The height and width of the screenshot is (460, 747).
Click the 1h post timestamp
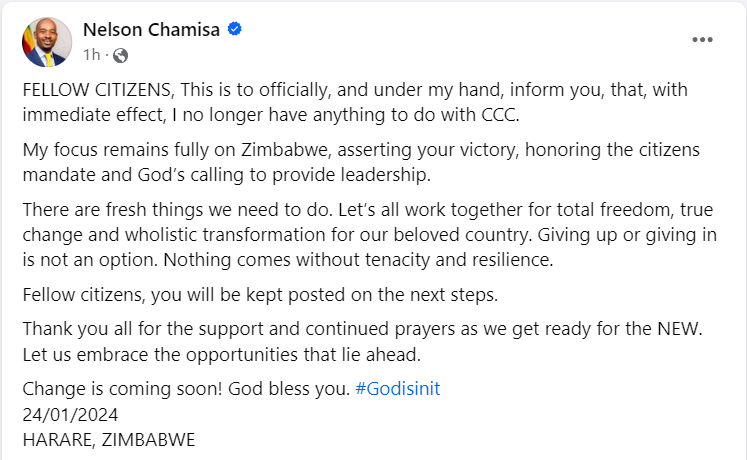[91, 55]
